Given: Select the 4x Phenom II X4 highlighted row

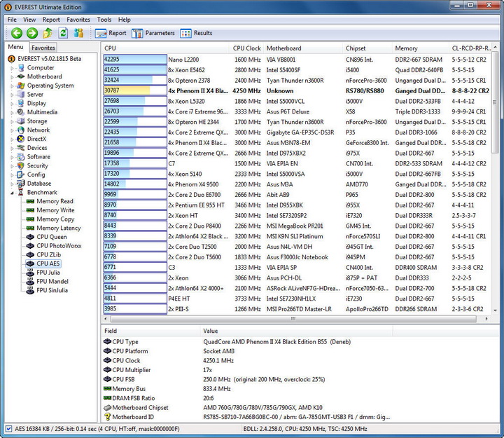Looking at the screenshot, I should (x=297, y=91).
